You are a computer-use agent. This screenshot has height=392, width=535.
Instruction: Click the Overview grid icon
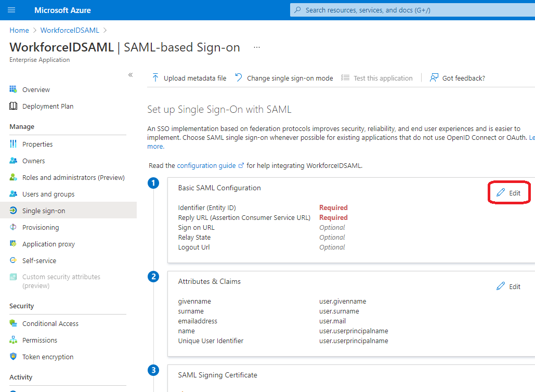(x=14, y=89)
